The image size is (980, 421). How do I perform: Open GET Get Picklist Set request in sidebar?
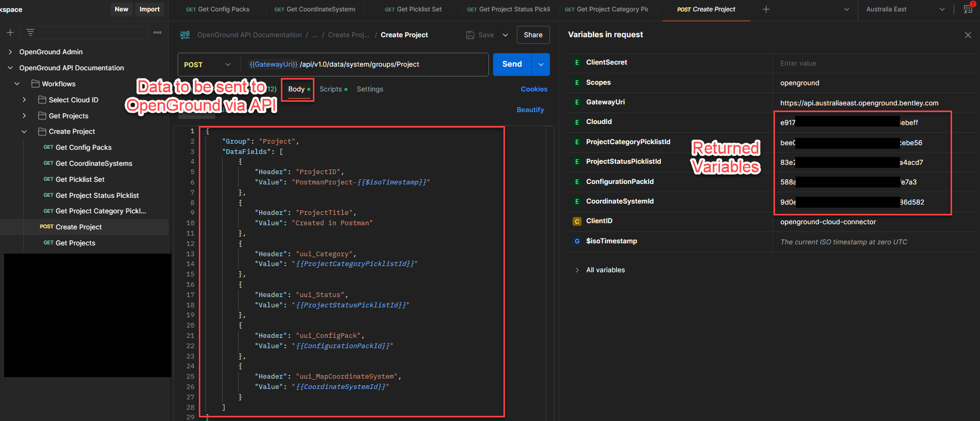click(74, 180)
